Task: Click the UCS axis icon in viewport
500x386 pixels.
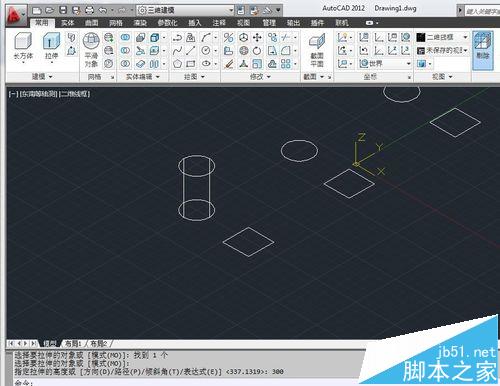Action: [369, 154]
